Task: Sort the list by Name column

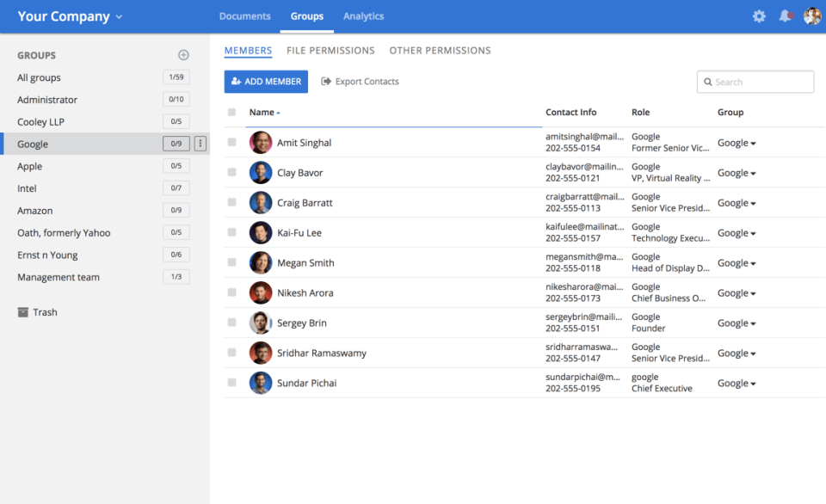Action: click(262, 112)
